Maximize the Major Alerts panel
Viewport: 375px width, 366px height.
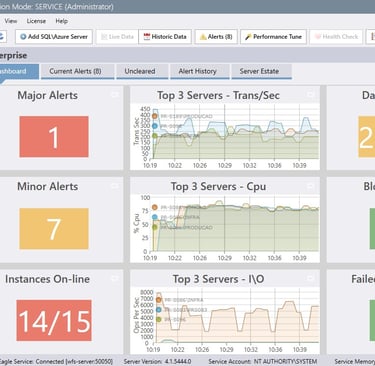pos(115,95)
